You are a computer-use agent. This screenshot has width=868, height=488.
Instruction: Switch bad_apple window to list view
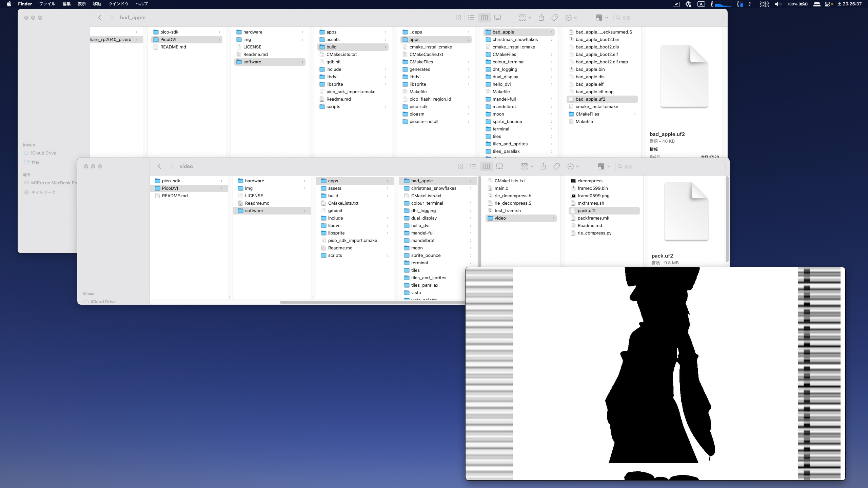(471, 18)
